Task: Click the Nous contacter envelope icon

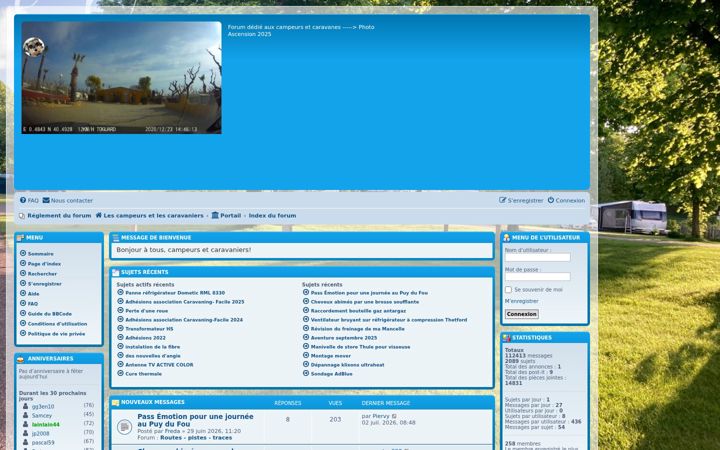Action: click(46, 200)
